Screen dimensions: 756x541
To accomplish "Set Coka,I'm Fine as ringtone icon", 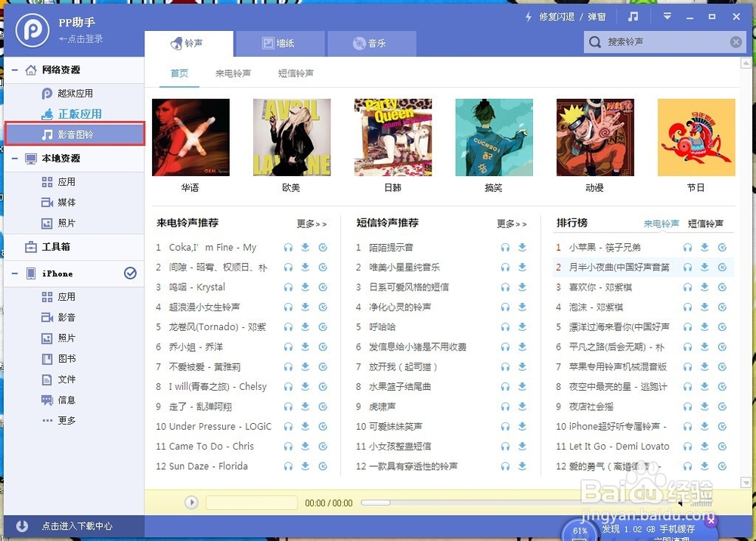I will 323,248.
